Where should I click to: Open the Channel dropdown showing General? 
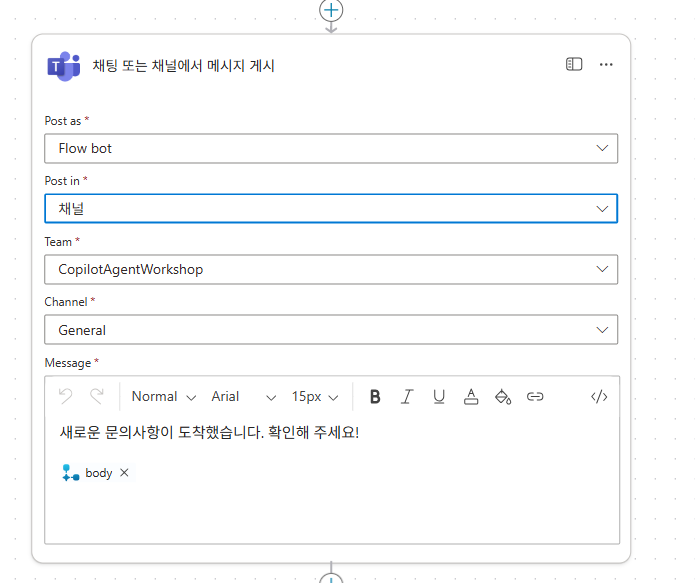tap(331, 329)
